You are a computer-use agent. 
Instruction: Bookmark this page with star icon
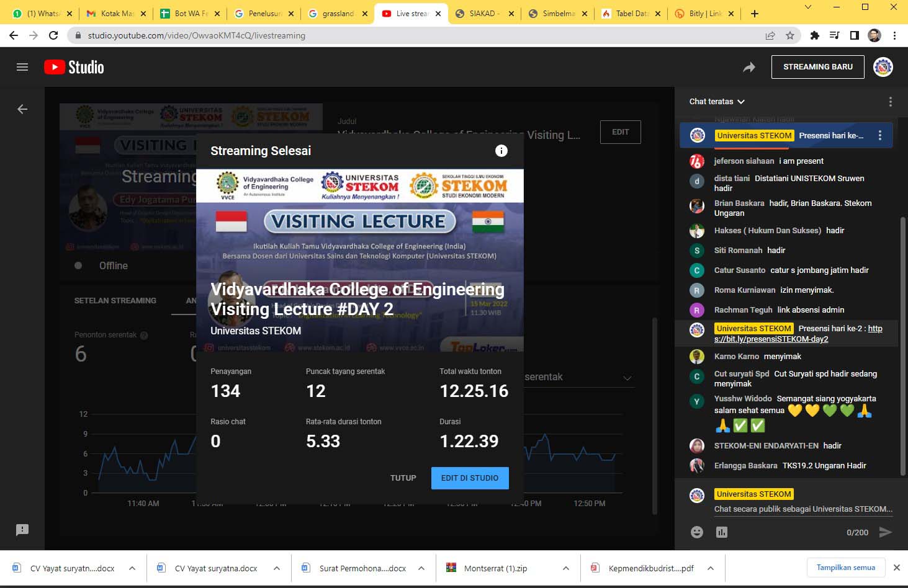[790, 35]
